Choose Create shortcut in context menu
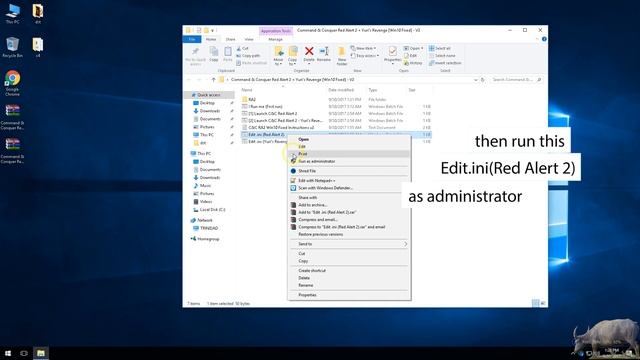640x360 pixels. pos(349,271)
